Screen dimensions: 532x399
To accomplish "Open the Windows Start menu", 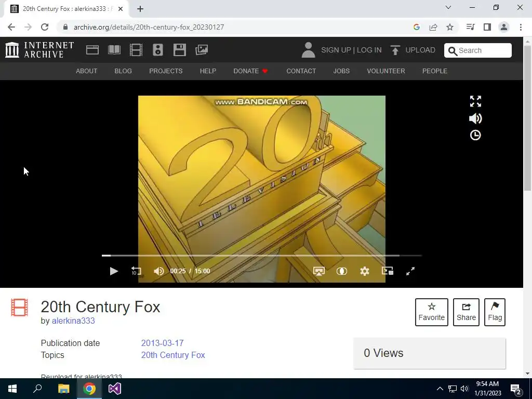I will [12, 389].
